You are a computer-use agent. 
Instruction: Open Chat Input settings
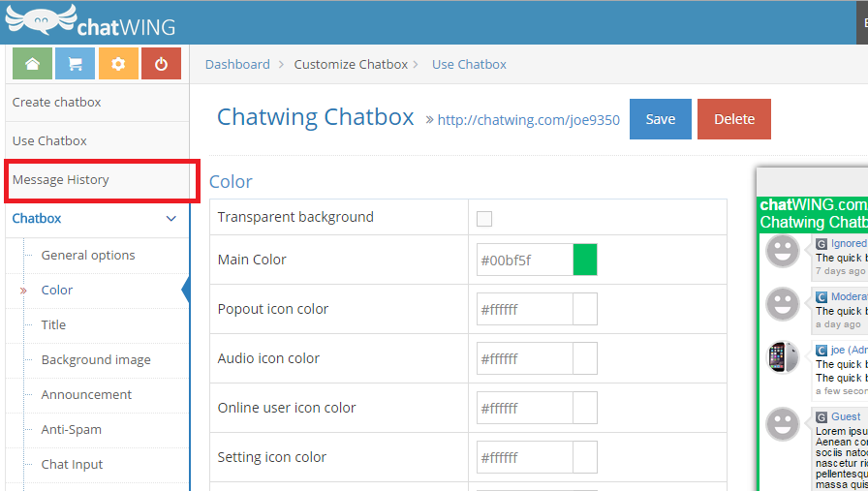point(72,465)
